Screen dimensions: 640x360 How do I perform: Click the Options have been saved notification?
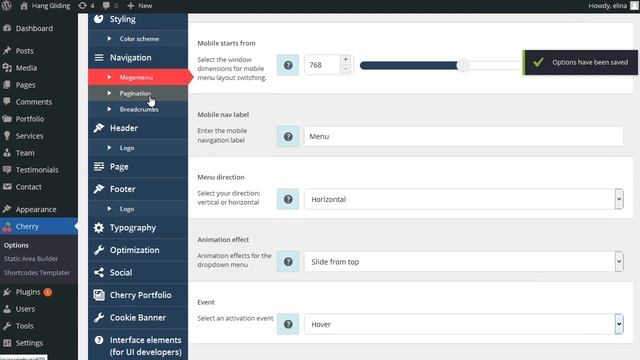coord(580,62)
